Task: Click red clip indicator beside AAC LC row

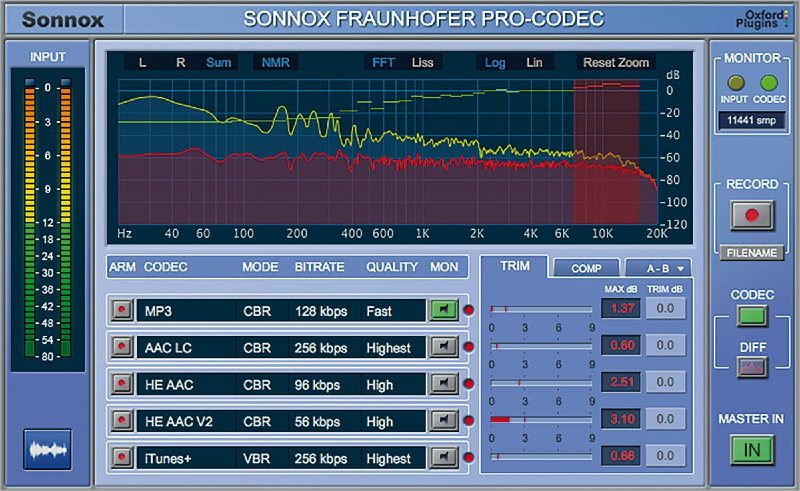Action: pos(468,347)
